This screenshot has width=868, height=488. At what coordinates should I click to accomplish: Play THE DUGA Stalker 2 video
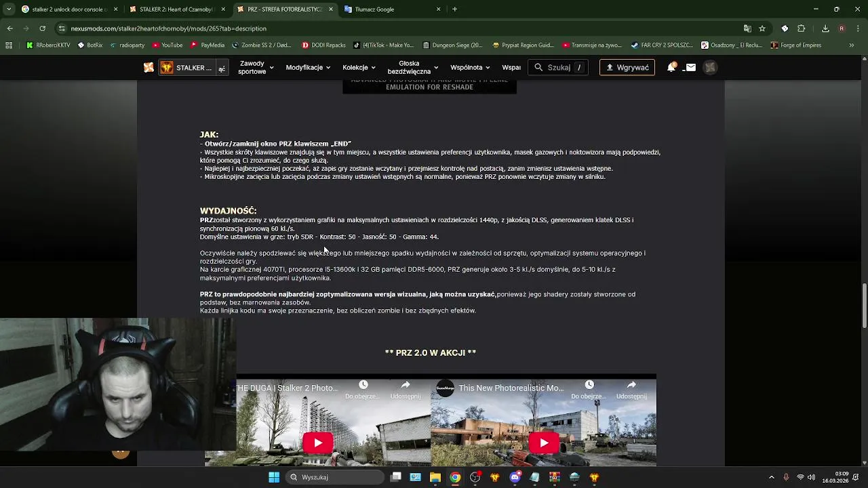[317, 443]
